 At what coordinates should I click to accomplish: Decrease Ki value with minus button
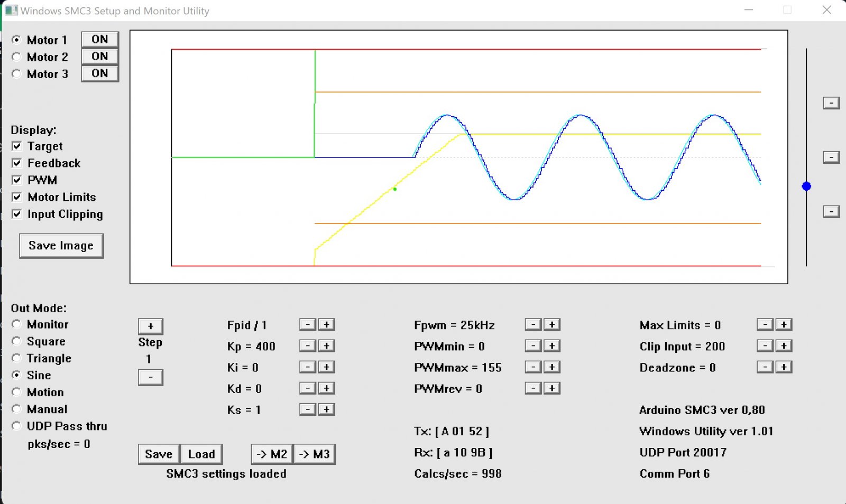pyautogui.click(x=308, y=367)
